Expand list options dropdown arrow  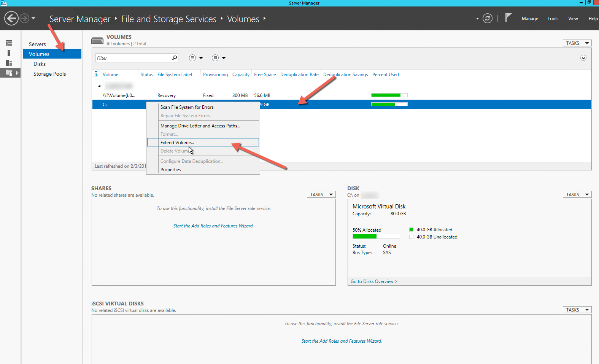point(201,58)
